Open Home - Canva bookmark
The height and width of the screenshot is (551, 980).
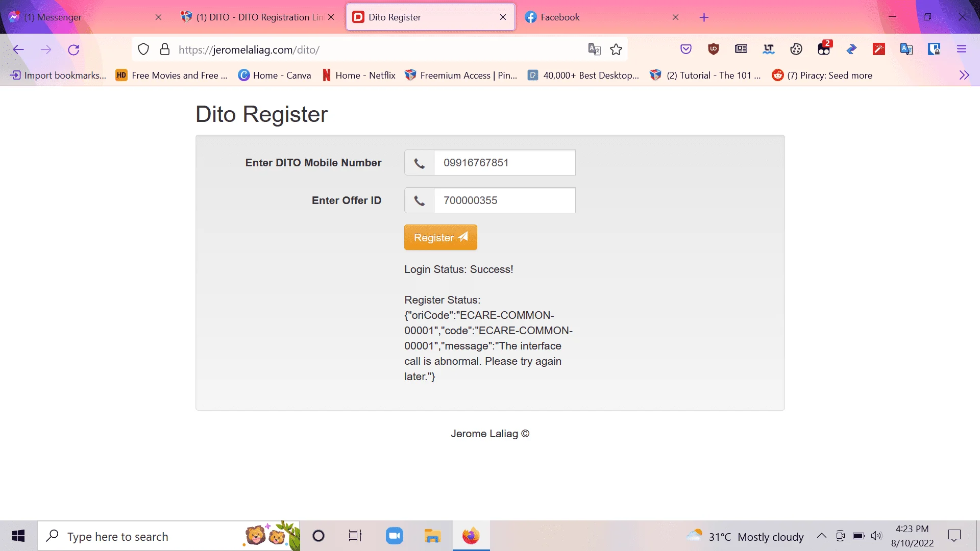tap(275, 76)
